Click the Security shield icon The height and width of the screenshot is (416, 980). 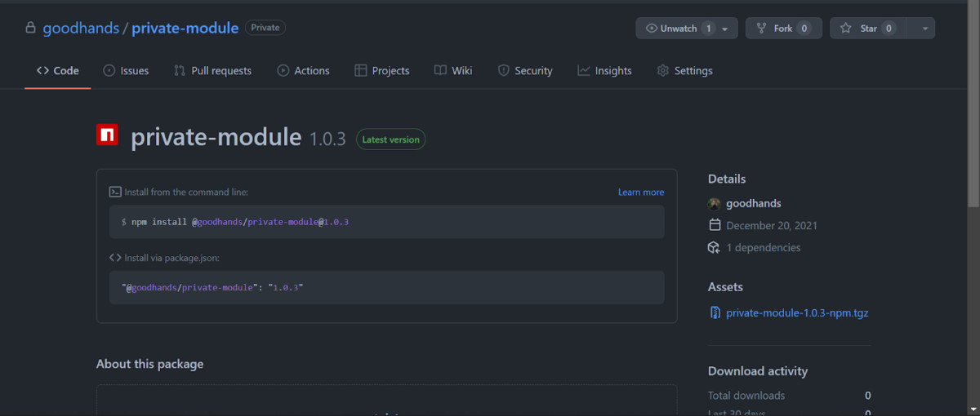pyautogui.click(x=503, y=71)
